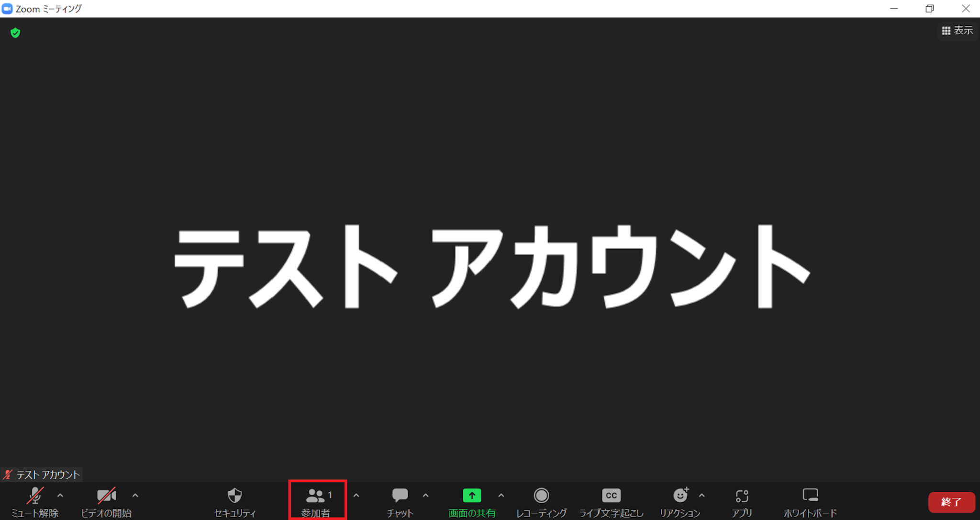
Task: Expand audio options arrow beside mute
Action: point(60,496)
